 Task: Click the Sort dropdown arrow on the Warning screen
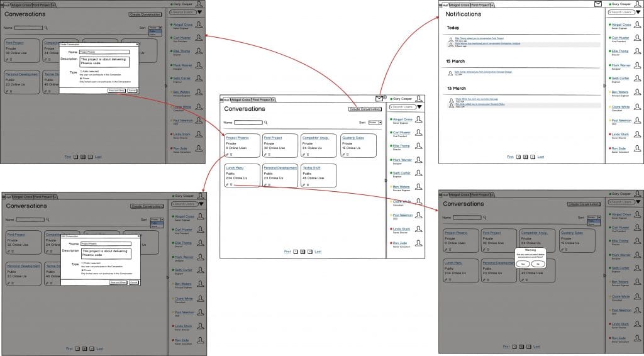(x=599, y=217)
